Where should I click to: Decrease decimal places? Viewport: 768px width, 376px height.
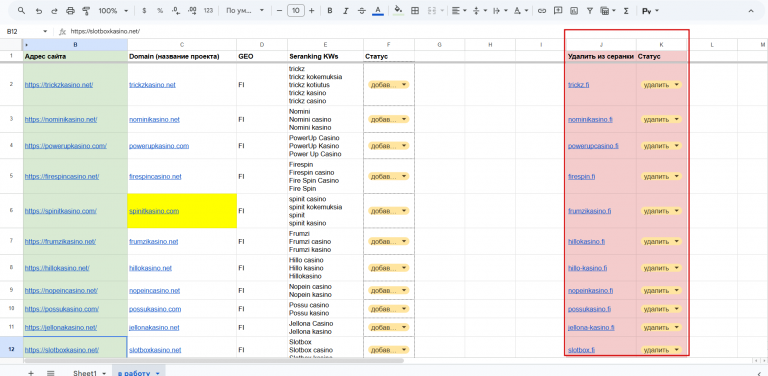pos(176,11)
